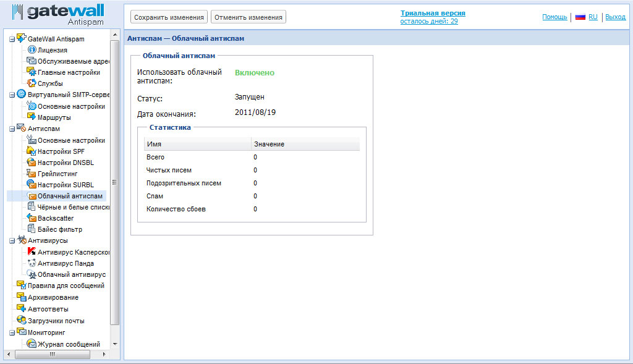Image resolution: width=633 pixels, height=364 pixels.
Task: Open the Помощь link
Action: (554, 17)
